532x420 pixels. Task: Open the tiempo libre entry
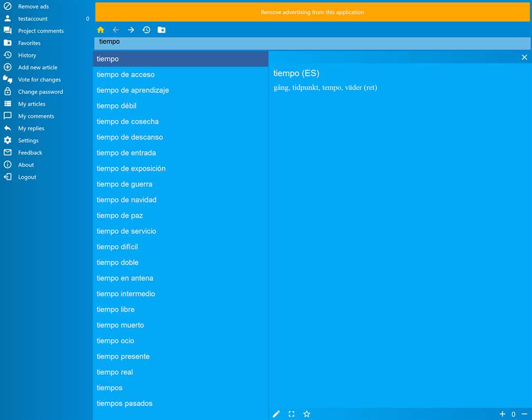point(181,309)
